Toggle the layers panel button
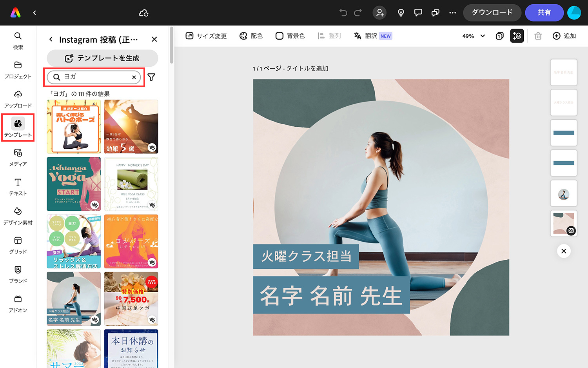 click(x=517, y=36)
